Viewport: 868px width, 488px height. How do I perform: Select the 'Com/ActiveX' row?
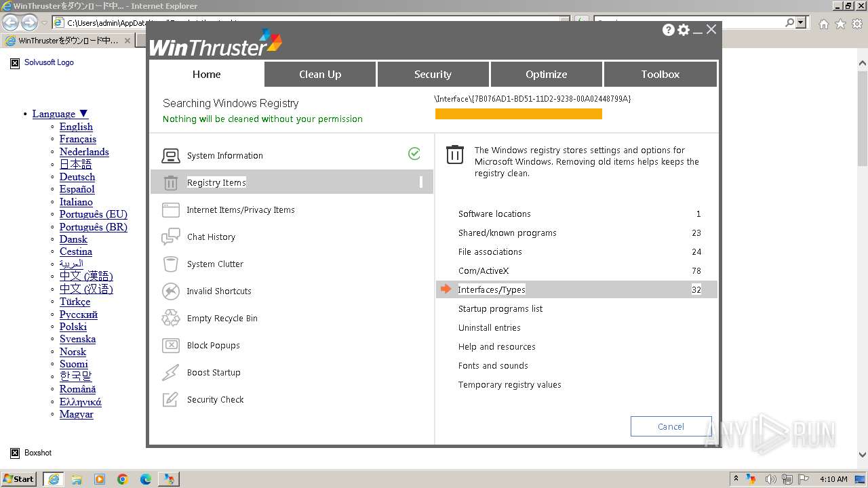tap(576, 271)
